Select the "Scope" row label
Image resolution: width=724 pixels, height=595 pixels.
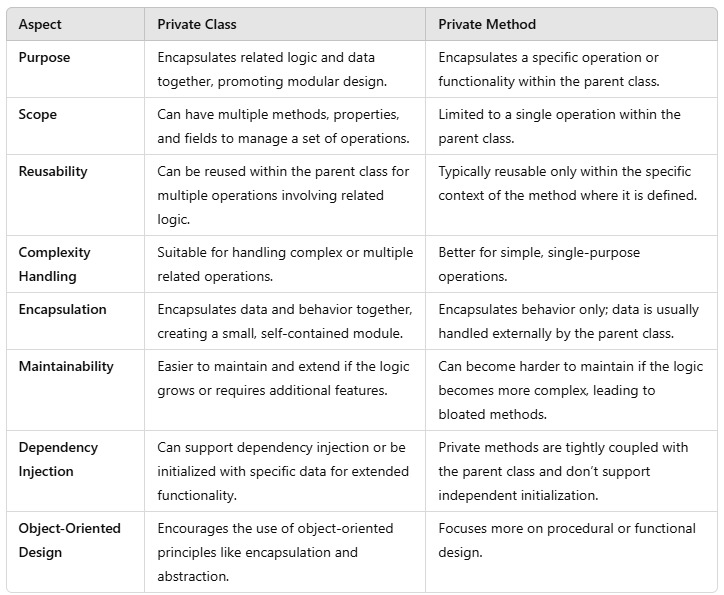click(38, 114)
